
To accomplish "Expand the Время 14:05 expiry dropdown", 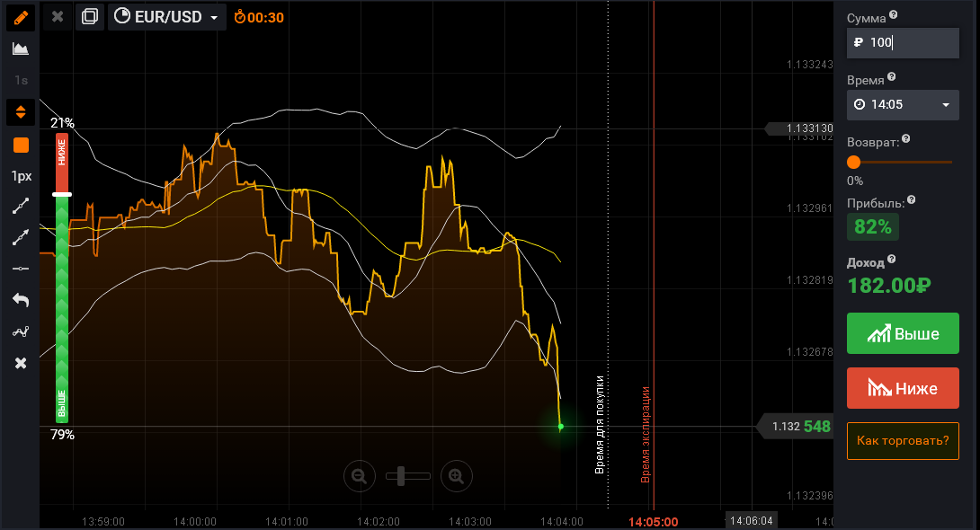I will click(x=903, y=105).
